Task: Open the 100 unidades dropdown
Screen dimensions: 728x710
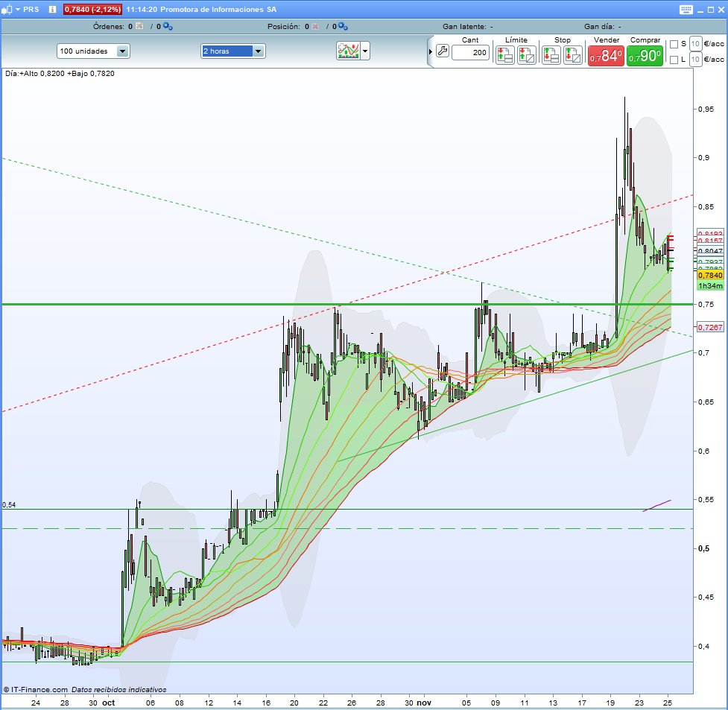Action: [x=93, y=51]
